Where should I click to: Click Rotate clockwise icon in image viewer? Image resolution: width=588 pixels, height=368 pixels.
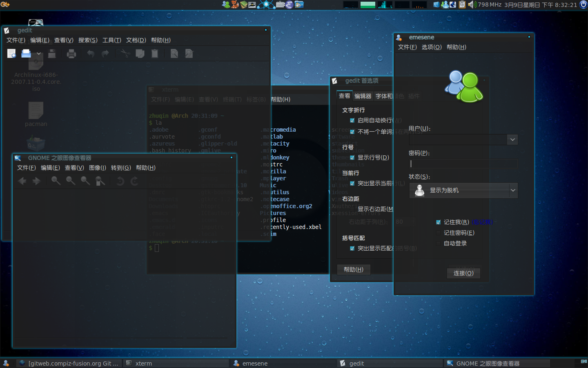pos(134,181)
